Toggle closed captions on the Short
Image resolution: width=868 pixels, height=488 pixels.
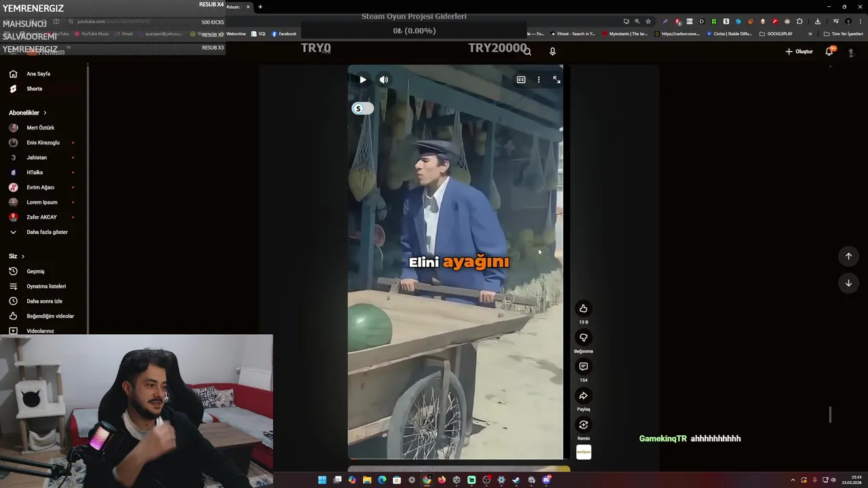[521, 80]
